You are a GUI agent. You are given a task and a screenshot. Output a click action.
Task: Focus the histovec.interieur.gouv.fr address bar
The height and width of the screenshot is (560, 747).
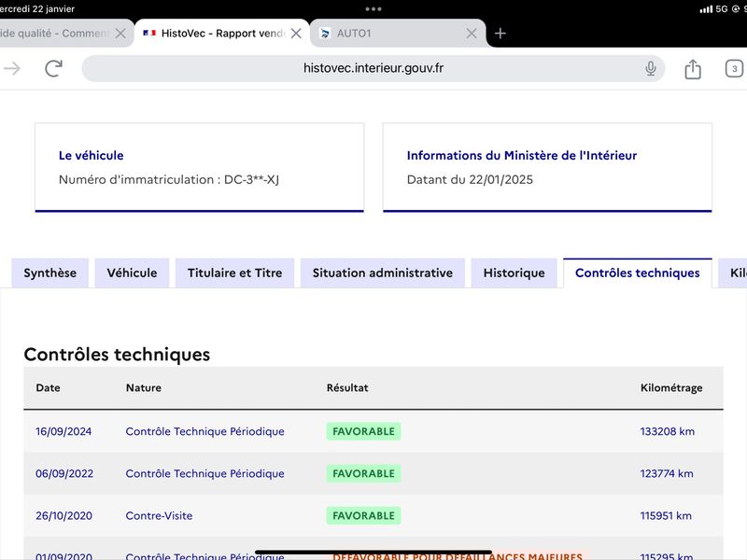[x=373, y=68]
